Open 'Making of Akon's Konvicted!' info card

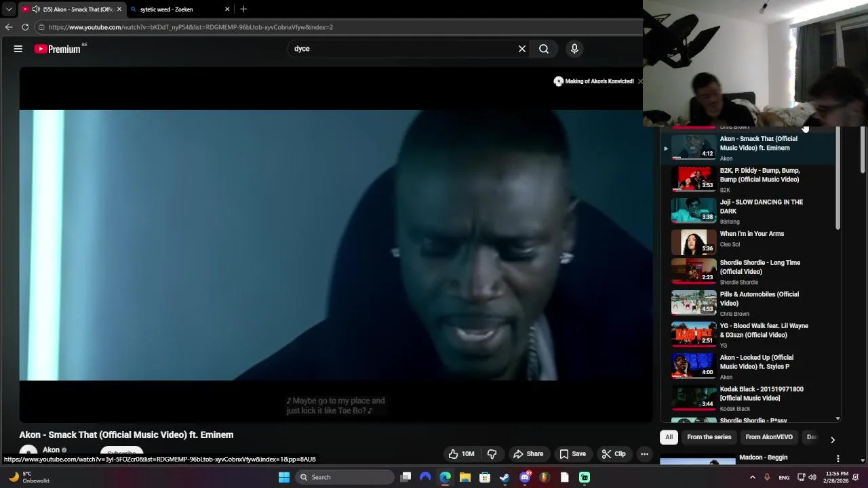[x=594, y=81]
